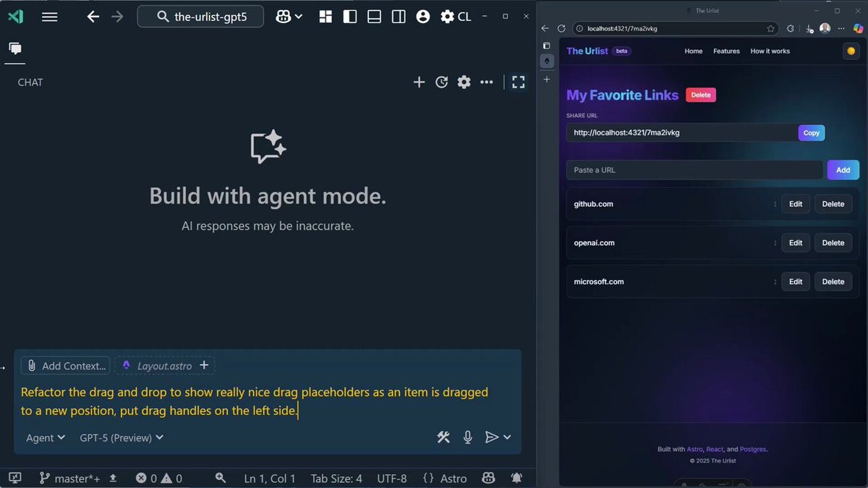Open a new browser tab
The width and height of the screenshot is (868, 488).
[547, 79]
